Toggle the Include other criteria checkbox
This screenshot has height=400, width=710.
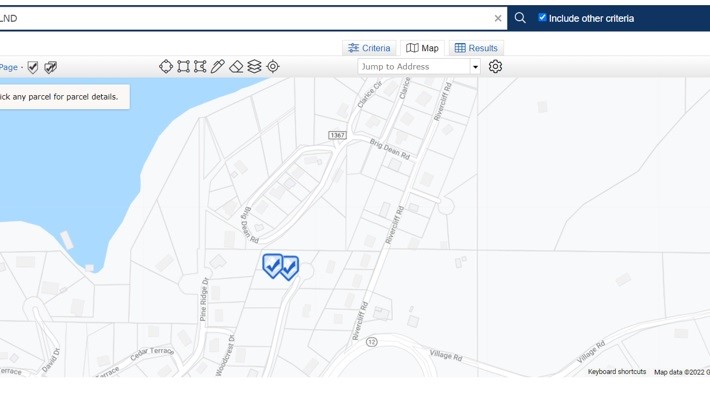pyautogui.click(x=542, y=18)
